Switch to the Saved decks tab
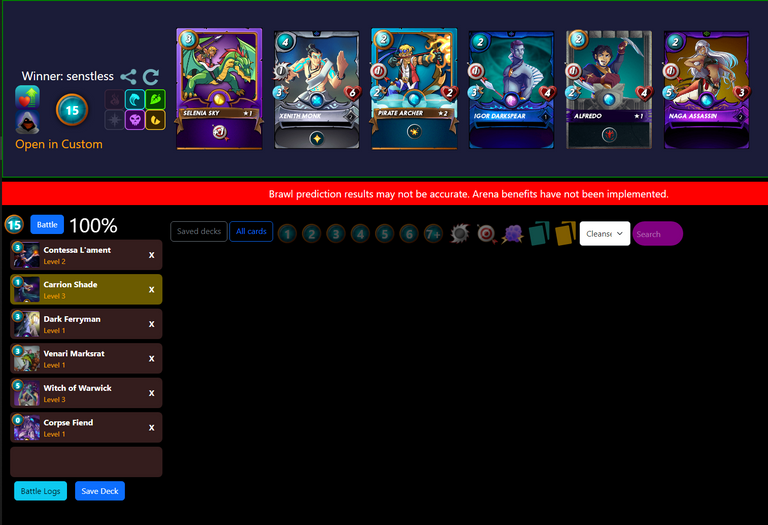Image resolution: width=768 pixels, height=525 pixels. pyautogui.click(x=199, y=231)
